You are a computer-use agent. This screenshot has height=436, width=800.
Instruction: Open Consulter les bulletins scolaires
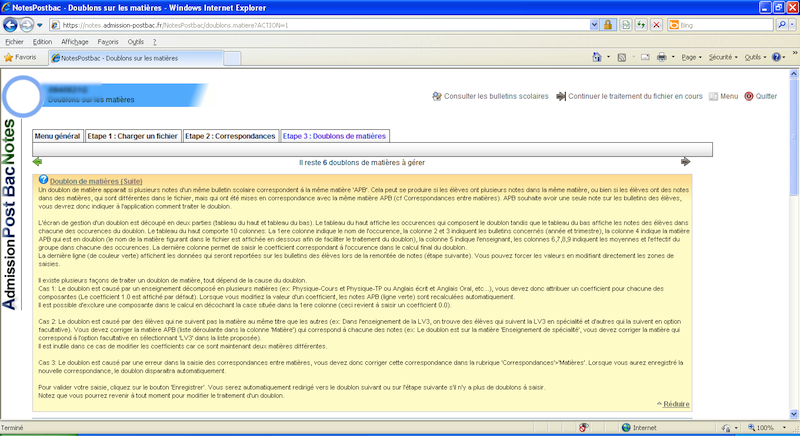(490, 96)
